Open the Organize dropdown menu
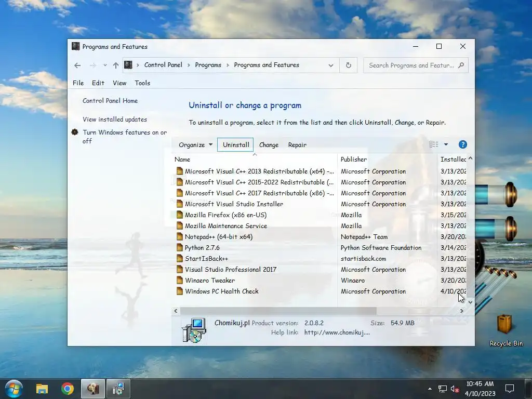This screenshot has width=532, height=399. tap(195, 145)
